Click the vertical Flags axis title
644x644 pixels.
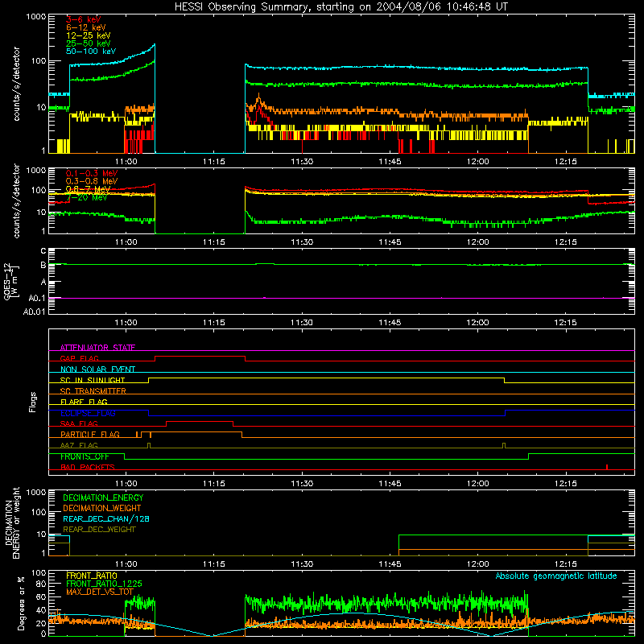pos(33,402)
